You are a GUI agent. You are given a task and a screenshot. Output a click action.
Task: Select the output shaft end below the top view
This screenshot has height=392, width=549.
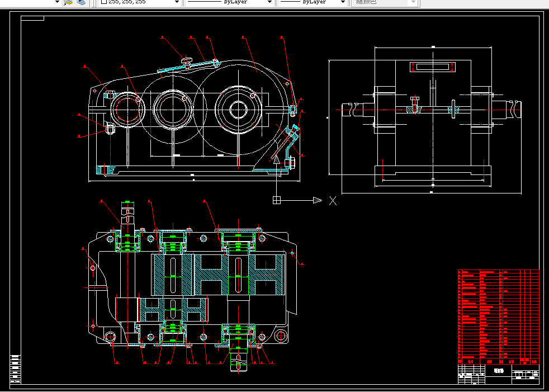click(239, 360)
